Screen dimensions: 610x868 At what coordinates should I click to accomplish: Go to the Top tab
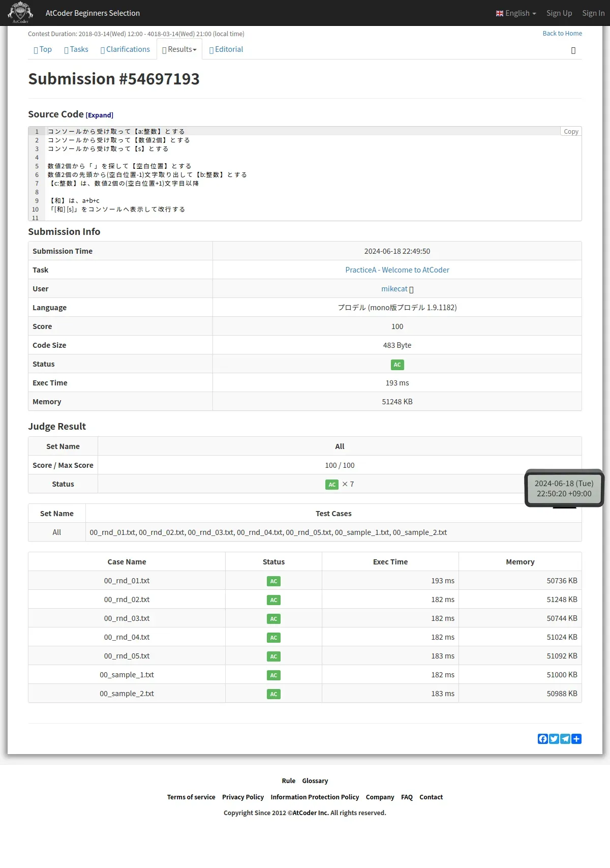[x=43, y=49]
